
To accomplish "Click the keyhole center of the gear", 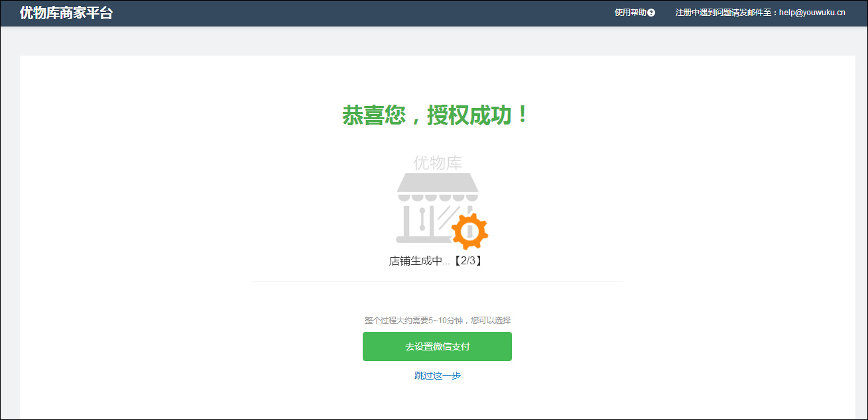I will [x=469, y=231].
